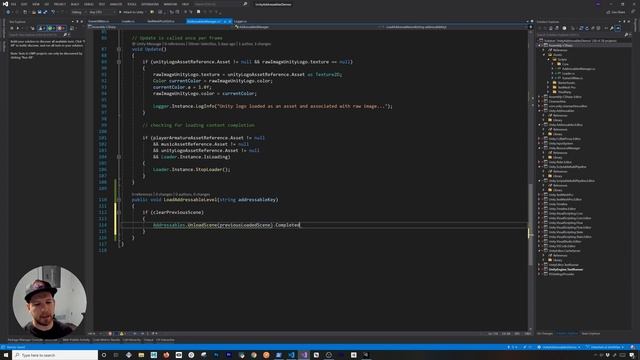Expand the Core folder node
The height and width of the screenshot is (360, 640).
pyautogui.click(x=553, y=64)
